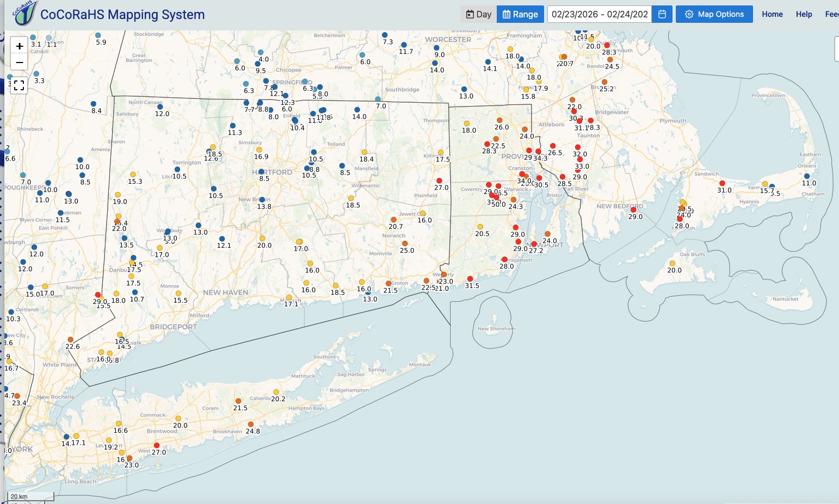The width and height of the screenshot is (839, 504).
Task: Enter fullscreen map view
Action: [19, 85]
